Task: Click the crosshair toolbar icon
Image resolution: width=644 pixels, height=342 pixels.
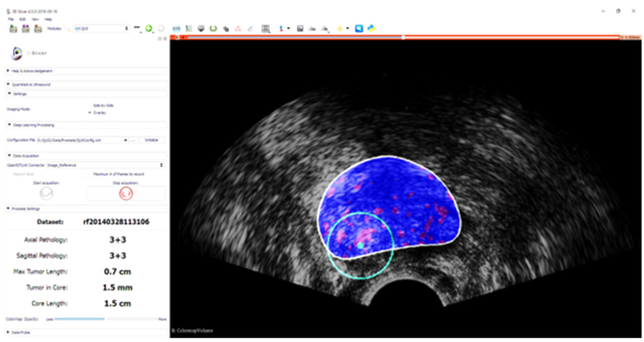Action: coord(340,28)
